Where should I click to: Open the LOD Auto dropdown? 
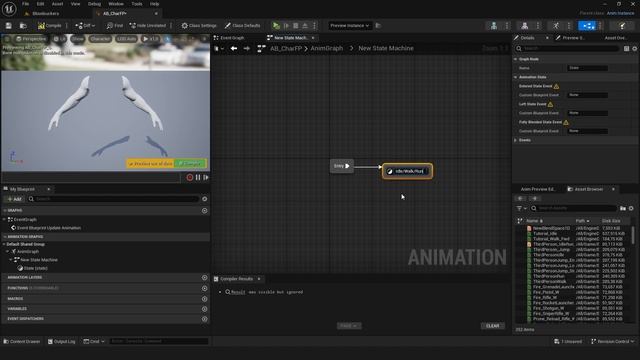(x=126, y=39)
